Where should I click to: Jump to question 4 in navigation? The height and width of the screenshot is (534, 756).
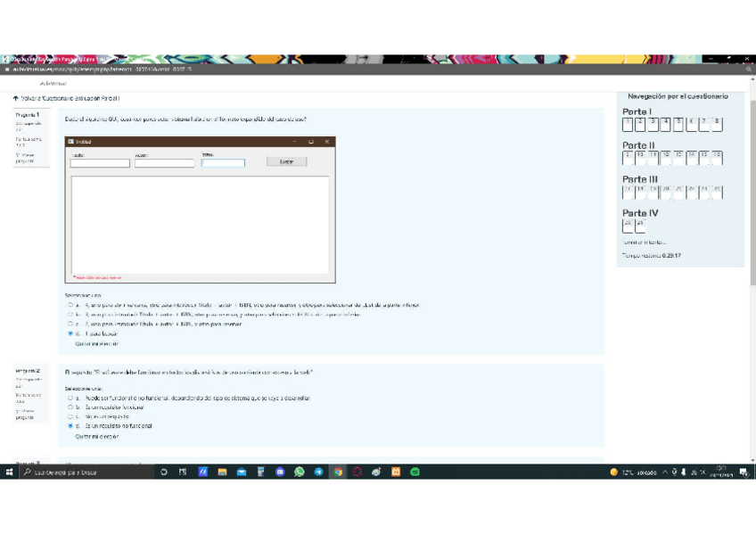666,124
